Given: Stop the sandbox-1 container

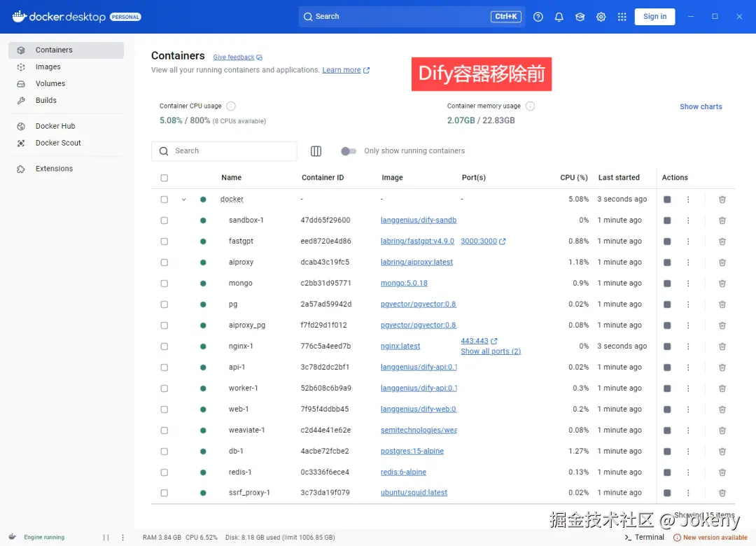Looking at the screenshot, I should coord(667,220).
